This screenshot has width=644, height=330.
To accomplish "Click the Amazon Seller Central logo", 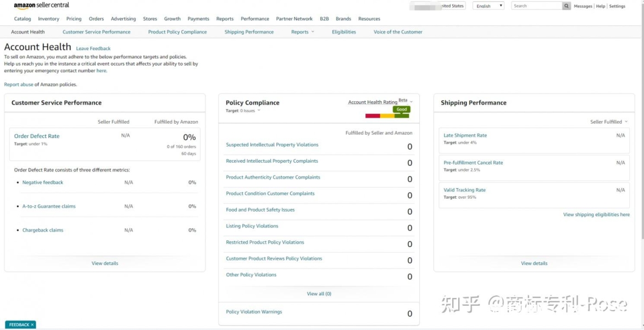I will coord(41,5).
